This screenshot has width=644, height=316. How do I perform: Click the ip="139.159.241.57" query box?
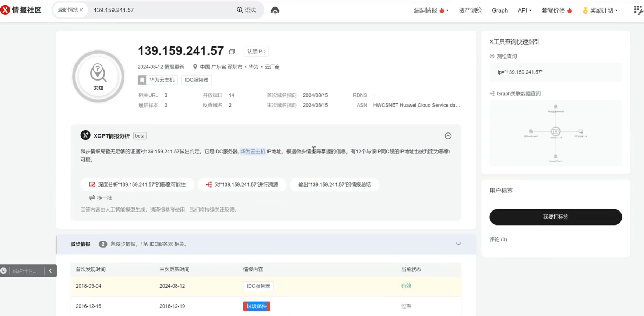click(x=556, y=72)
